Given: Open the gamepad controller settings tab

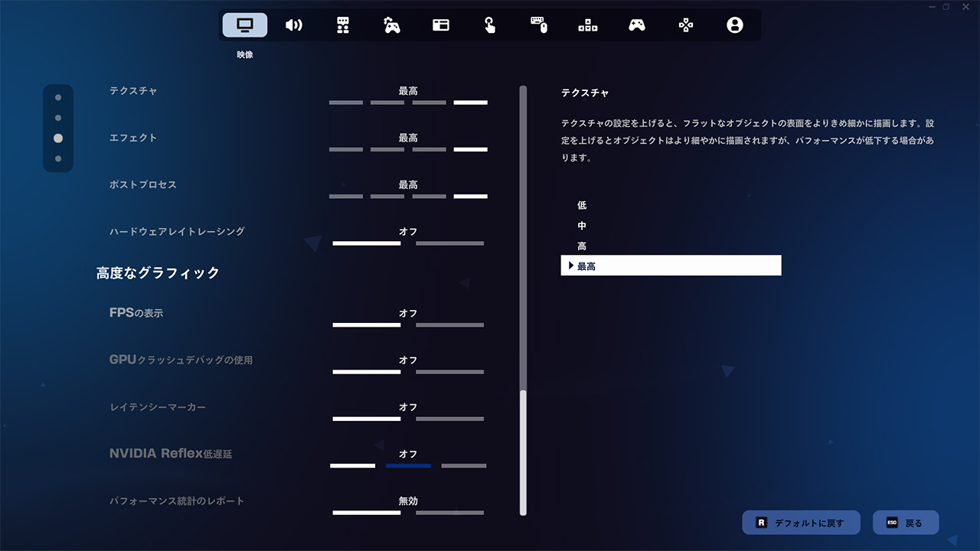Looking at the screenshot, I should point(636,25).
